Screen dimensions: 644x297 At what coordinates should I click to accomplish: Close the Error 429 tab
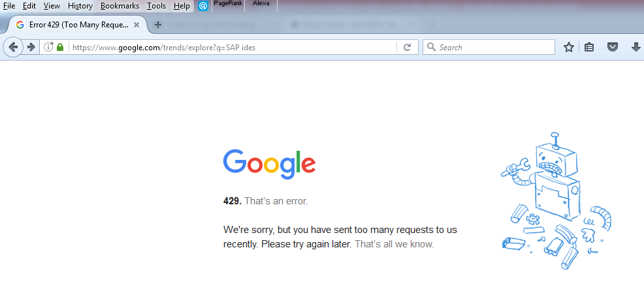[137, 25]
